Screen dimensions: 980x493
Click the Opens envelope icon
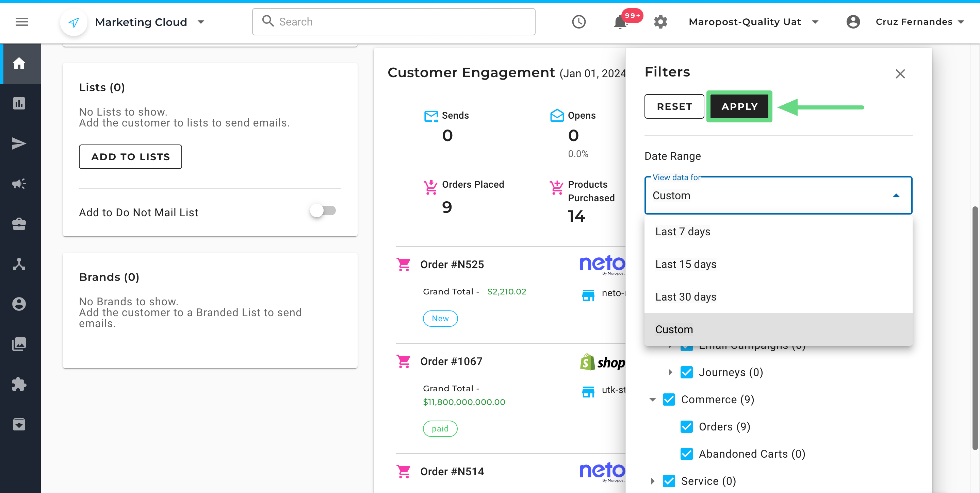tap(557, 115)
